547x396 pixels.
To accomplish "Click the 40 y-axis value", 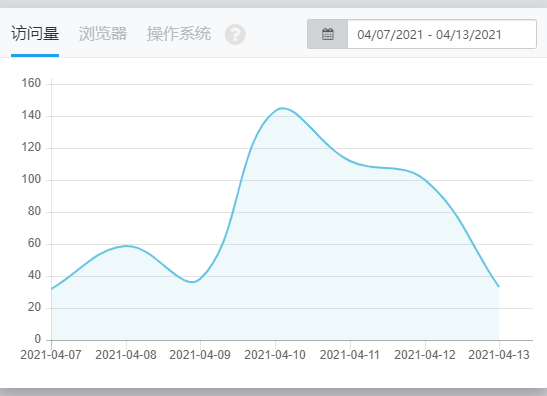I will point(35,275).
